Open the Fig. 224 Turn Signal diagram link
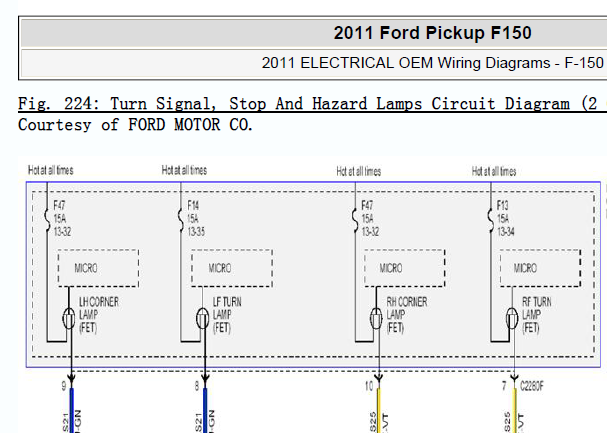This screenshot has width=607, height=433. (312, 104)
